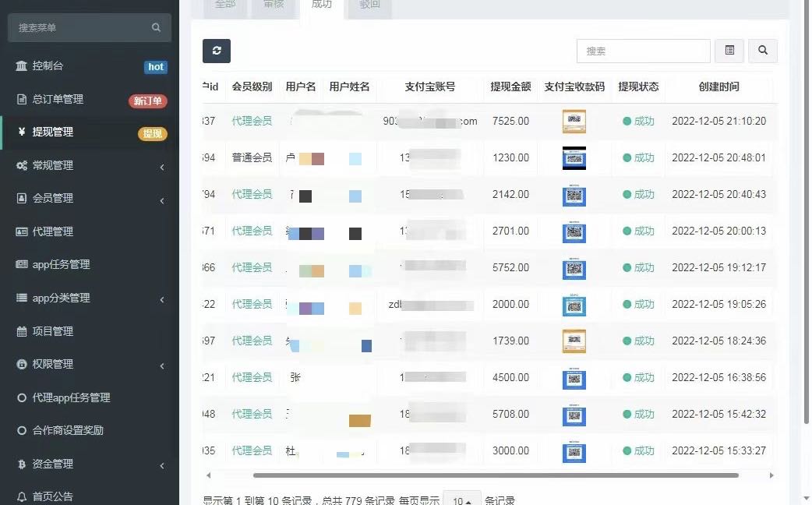
Task: Switch to the 驳回 tab
Action: 370,5
